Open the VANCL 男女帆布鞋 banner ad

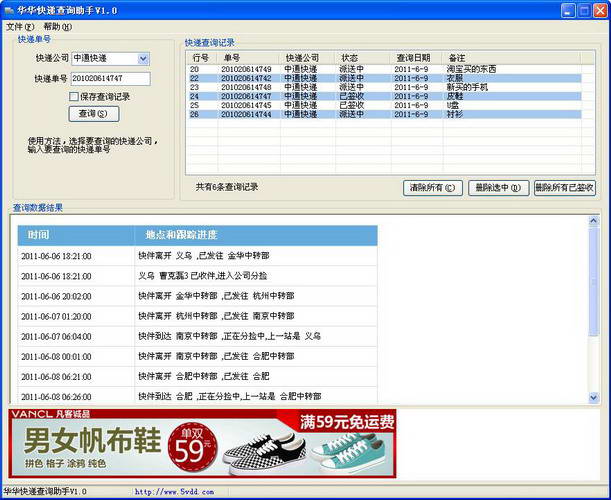[x=202, y=443]
